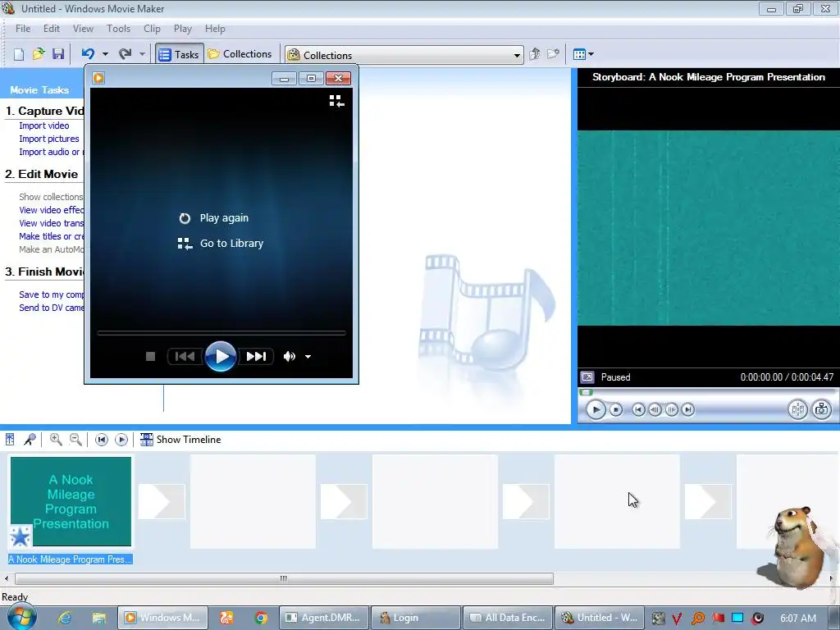Screen dimensions: 840x630
Task: Step to Previous Frame in preview monitor
Action: pyautogui.click(x=655, y=410)
